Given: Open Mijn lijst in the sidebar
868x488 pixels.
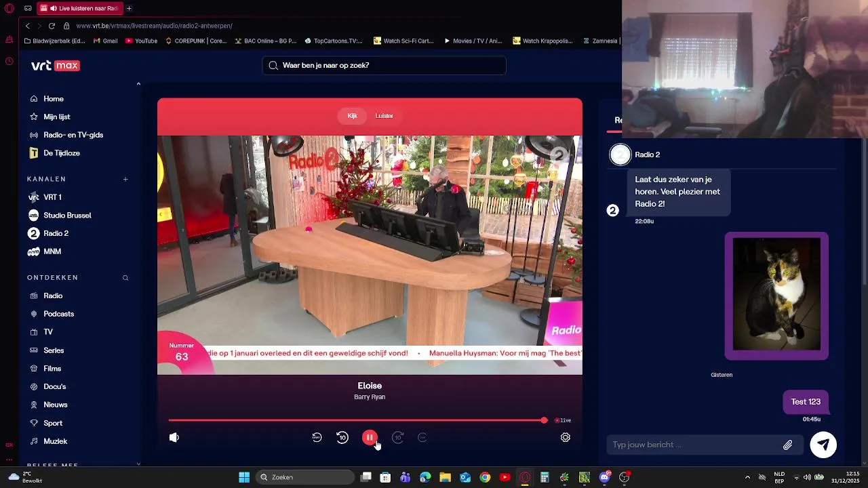Looking at the screenshot, I should (x=57, y=117).
